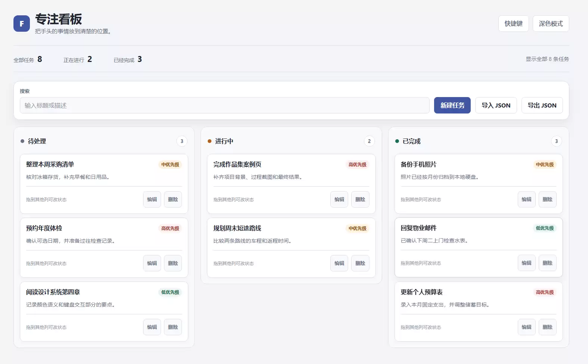Click 中优先级 badge on 备份手机照片

click(x=545, y=165)
